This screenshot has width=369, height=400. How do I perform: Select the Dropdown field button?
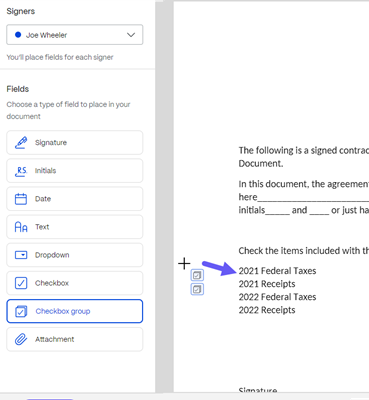pos(75,255)
